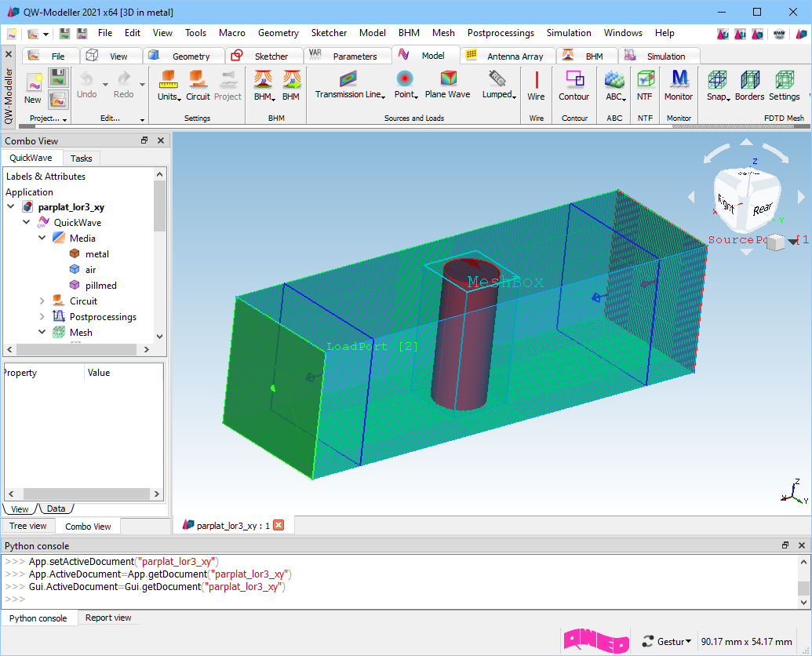
Task: Click the New project icon
Action: (x=35, y=82)
